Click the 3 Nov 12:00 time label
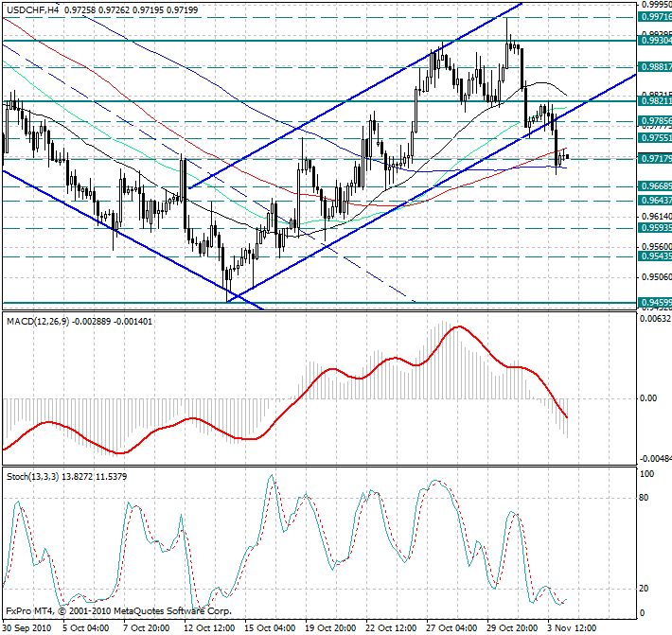 [572, 628]
